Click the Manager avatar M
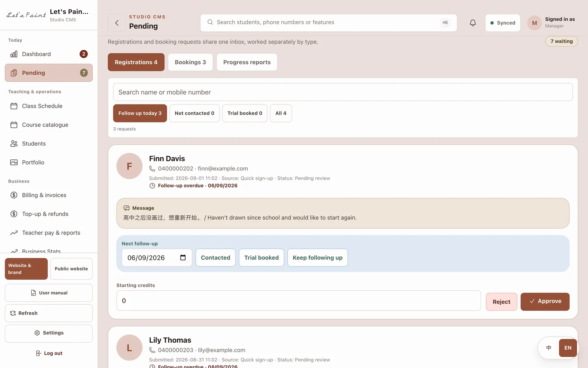588x368 pixels. click(534, 23)
